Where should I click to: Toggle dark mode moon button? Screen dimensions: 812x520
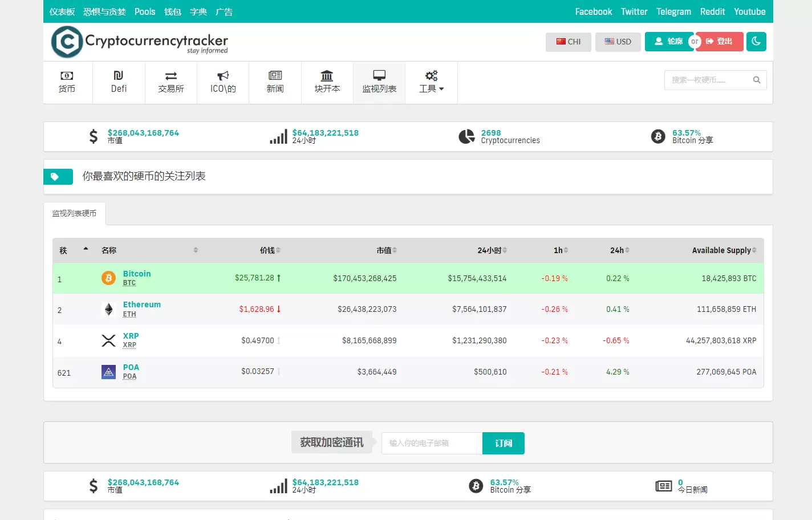pyautogui.click(x=756, y=41)
